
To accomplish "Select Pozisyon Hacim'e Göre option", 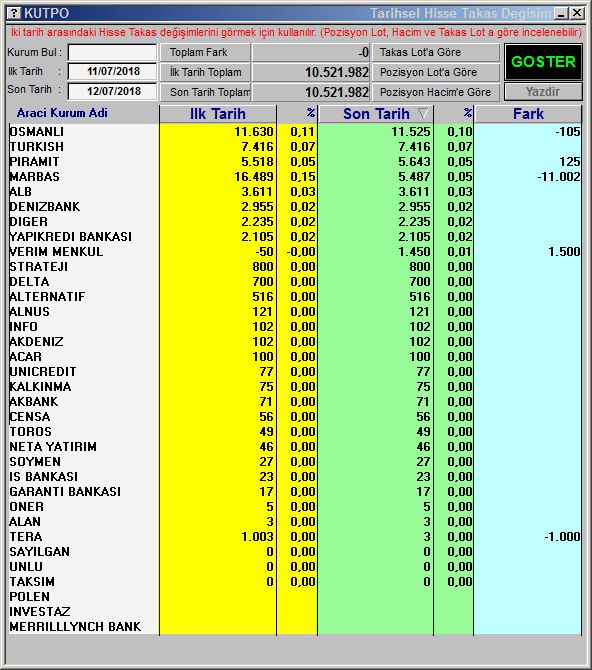I will click(x=436, y=92).
